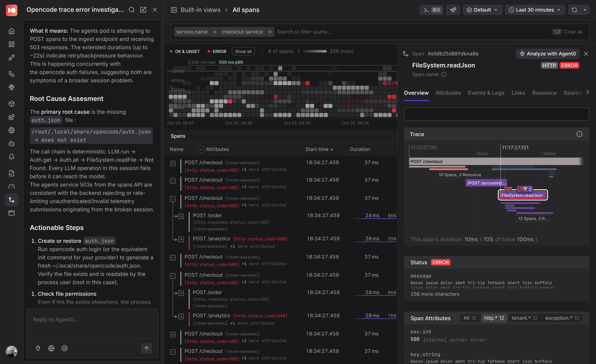Toggle the sidebar panel icon beside Built-in views
Screen dimensions: 596x364
click(x=174, y=10)
